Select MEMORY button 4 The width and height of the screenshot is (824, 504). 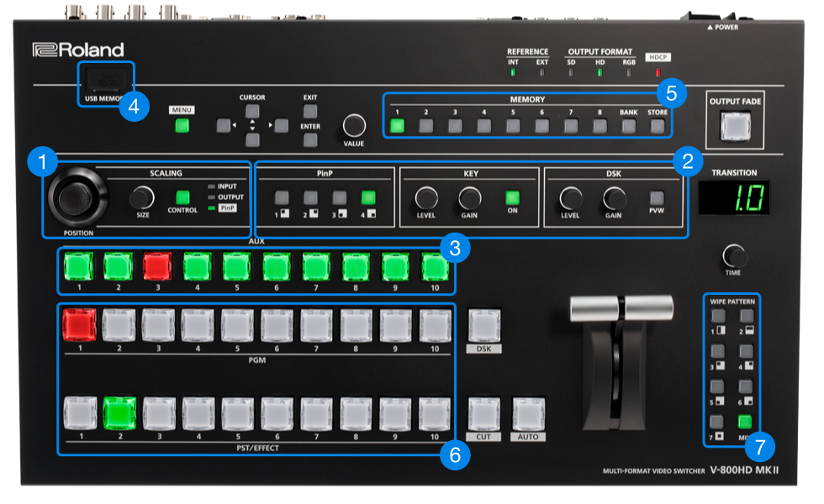484,126
